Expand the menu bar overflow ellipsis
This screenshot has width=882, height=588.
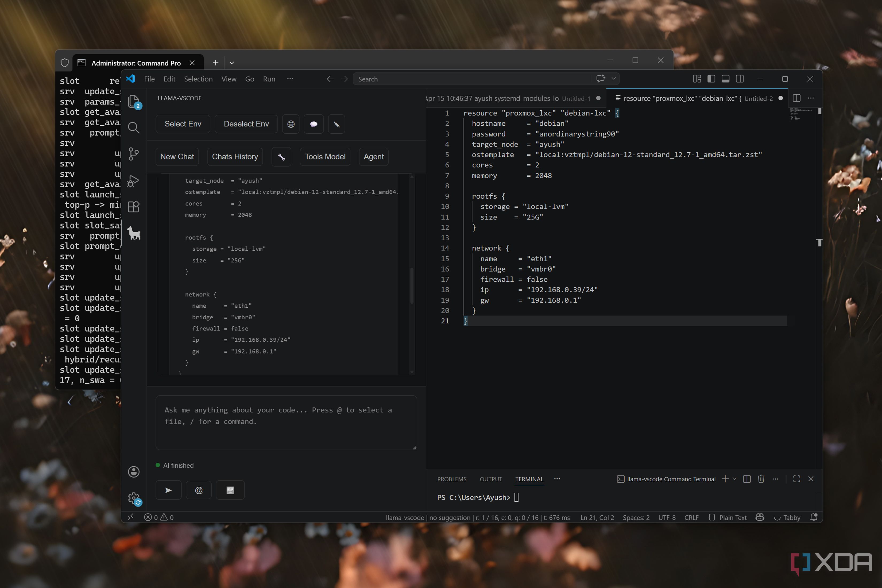pyautogui.click(x=290, y=79)
